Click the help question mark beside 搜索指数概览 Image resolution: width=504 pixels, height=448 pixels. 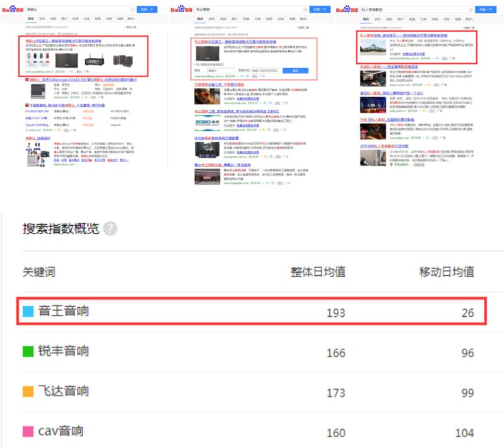tap(110, 229)
